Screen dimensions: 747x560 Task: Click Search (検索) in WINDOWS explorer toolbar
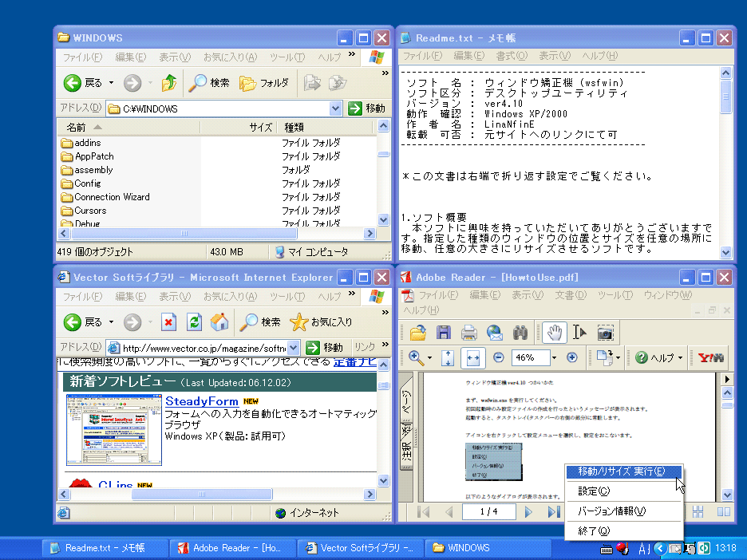tap(208, 83)
